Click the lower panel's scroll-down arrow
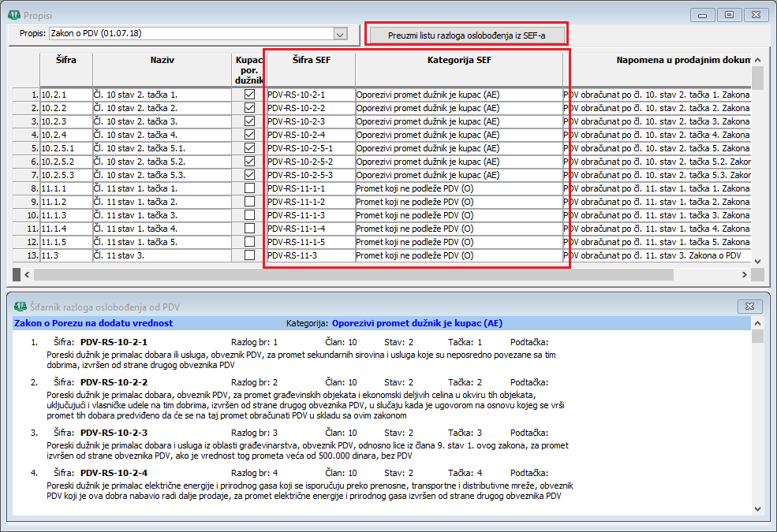Viewport: 777px width, 532px height. click(757, 508)
